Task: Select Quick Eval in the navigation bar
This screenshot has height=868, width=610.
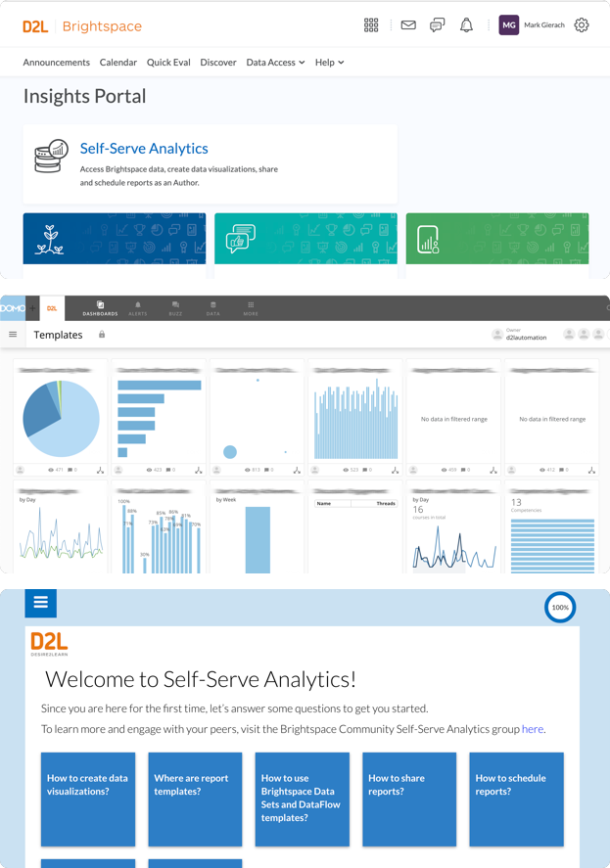Action: [x=167, y=62]
